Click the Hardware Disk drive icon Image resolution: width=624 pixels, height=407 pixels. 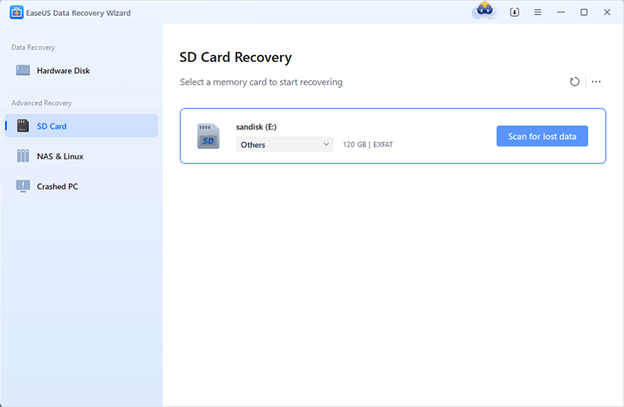click(23, 70)
